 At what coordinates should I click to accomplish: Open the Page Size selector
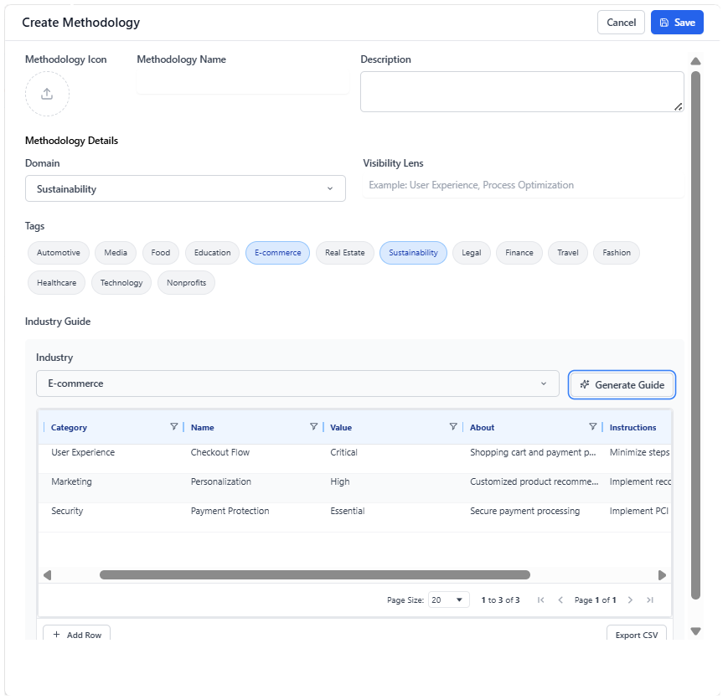(x=448, y=600)
